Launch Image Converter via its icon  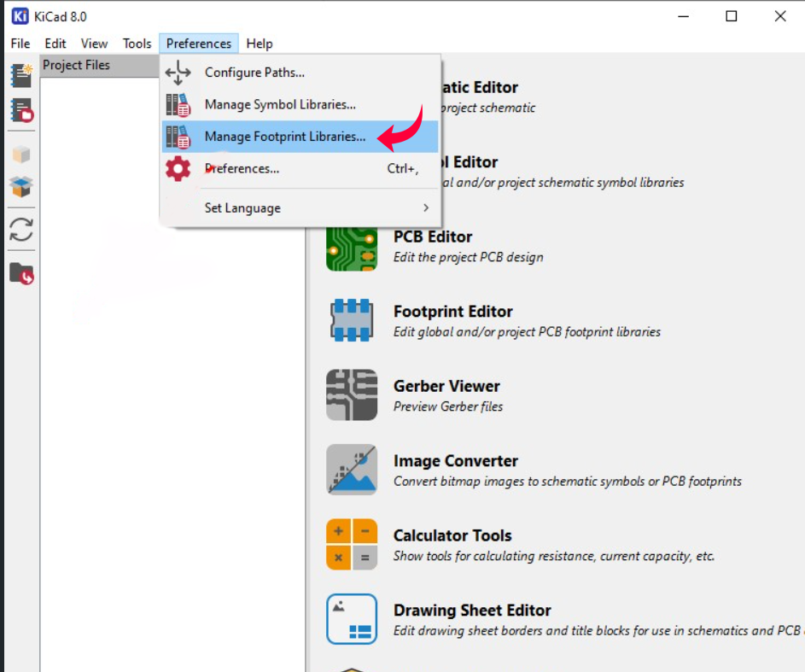click(x=352, y=470)
